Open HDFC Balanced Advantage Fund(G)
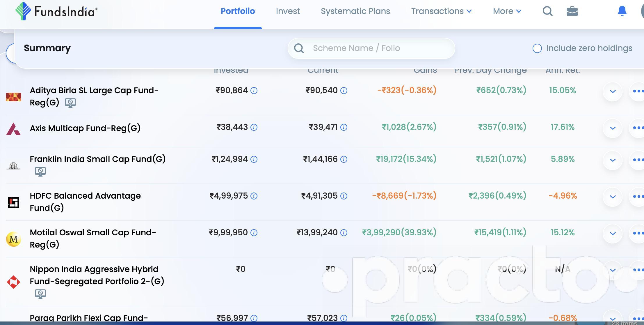The height and width of the screenshot is (325, 644). (85, 202)
